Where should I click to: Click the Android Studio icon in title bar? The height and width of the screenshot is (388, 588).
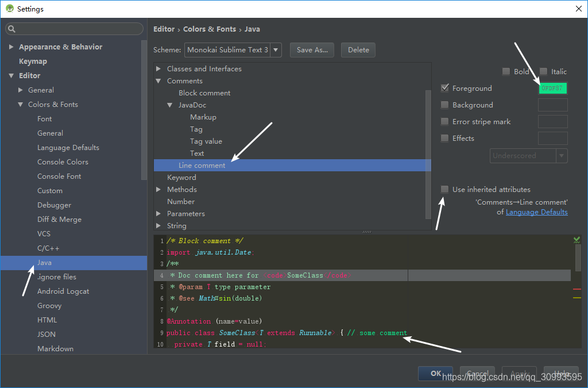tap(10, 9)
